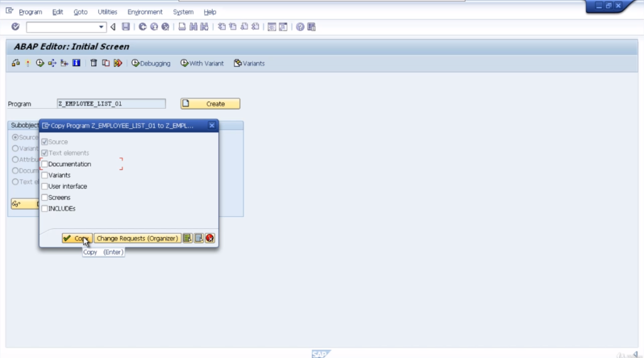This screenshot has height=358, width=644.
Task: Click Change Requests (Organizer) button
Action: 137,238
